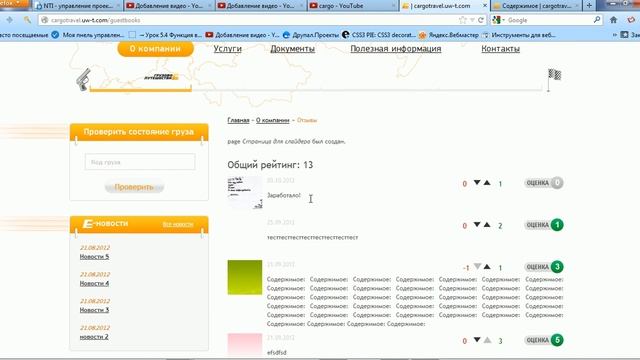Click the ОЦЕНКА 1 rating badge
This screenshot has height=360, width=640.
click(x=544, y=225)
